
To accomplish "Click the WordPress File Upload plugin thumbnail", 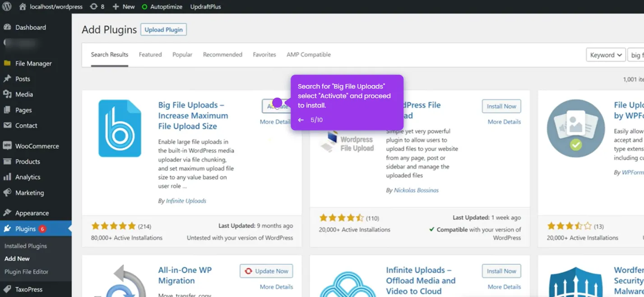I will pyautogui.click(x=347, y=141).
